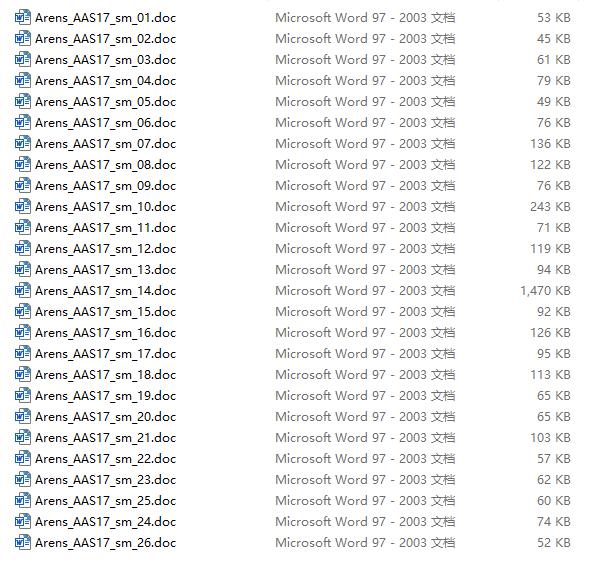Image resolution: width=612 pixels, height=578 pixels.
Task: Click the icon for Arens_AAS17_sm_25.doc
Action: pos(23,500)
